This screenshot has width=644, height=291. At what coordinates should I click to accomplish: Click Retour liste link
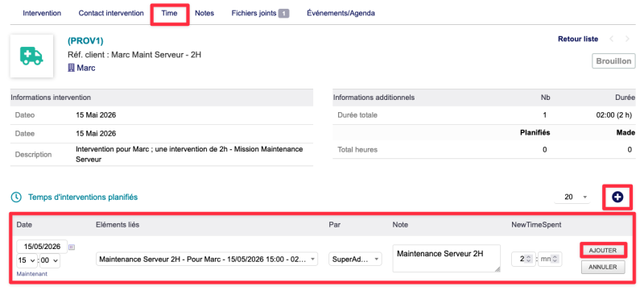pos(578,39)
